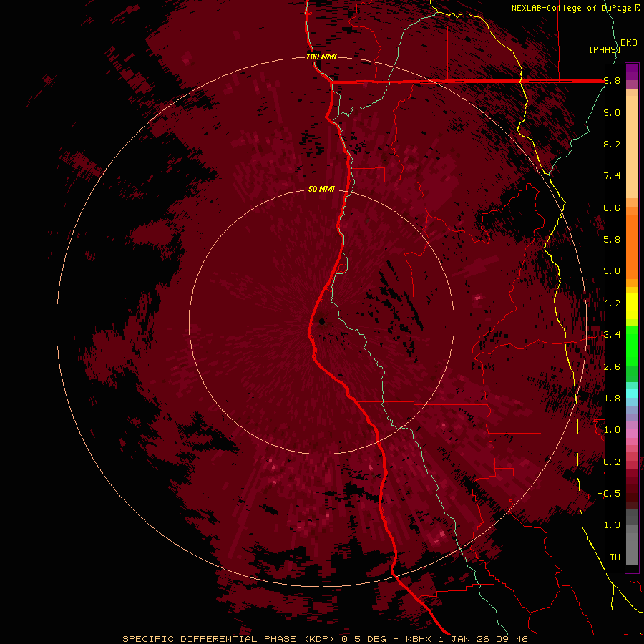
Task: Click the 2.6 scale value
Action: (612, 367)
